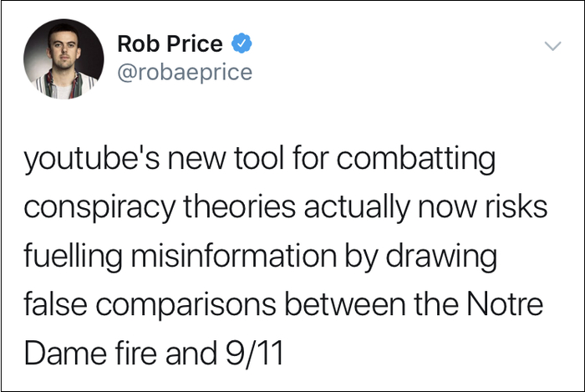This screenshot has height=392, width=585.
Task: Open the @robaeprice handle link
Action: [185, 73]
